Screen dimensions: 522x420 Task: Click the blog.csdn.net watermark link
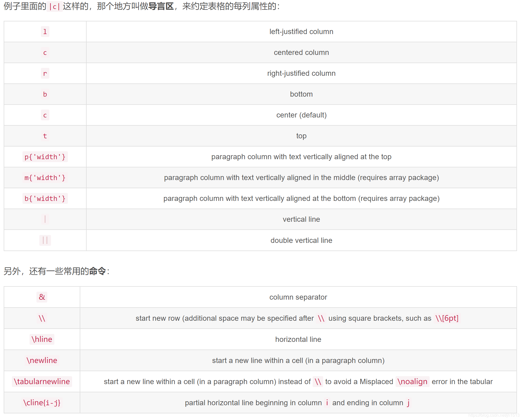pos(493,415)
